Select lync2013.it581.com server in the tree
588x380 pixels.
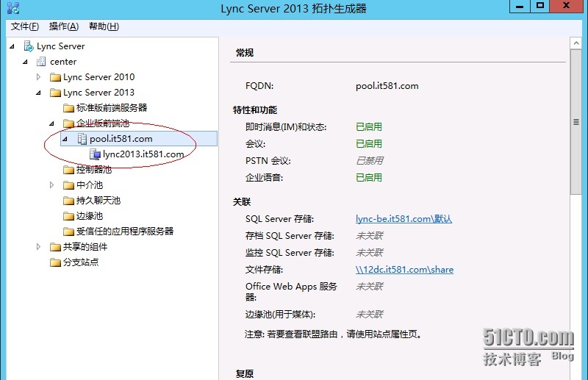point(143,154)
